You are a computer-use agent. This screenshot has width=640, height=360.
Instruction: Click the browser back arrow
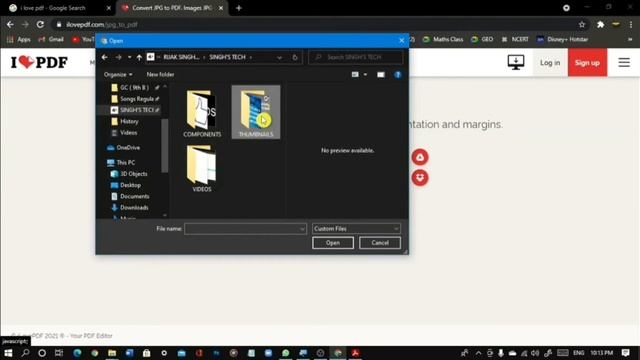pyautogui.click(x=10, y=24)
